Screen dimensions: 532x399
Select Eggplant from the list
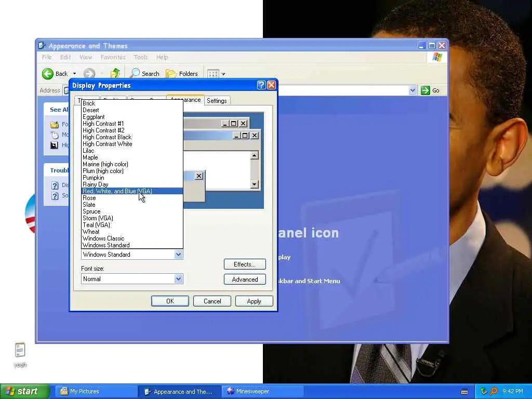click(132, 117)
